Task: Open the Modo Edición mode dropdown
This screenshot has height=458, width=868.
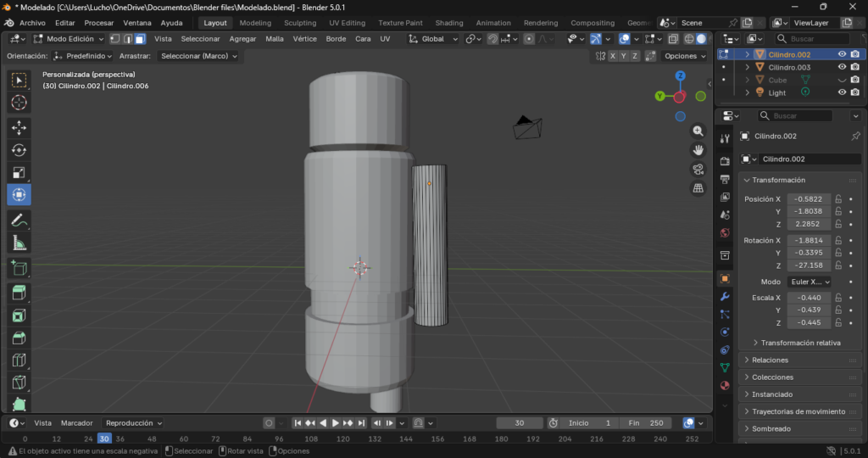Action: point(70,39)
